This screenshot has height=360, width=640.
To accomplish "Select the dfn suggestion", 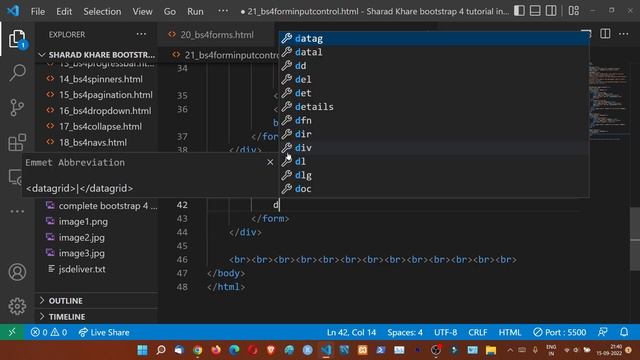I will click(433, 120).
